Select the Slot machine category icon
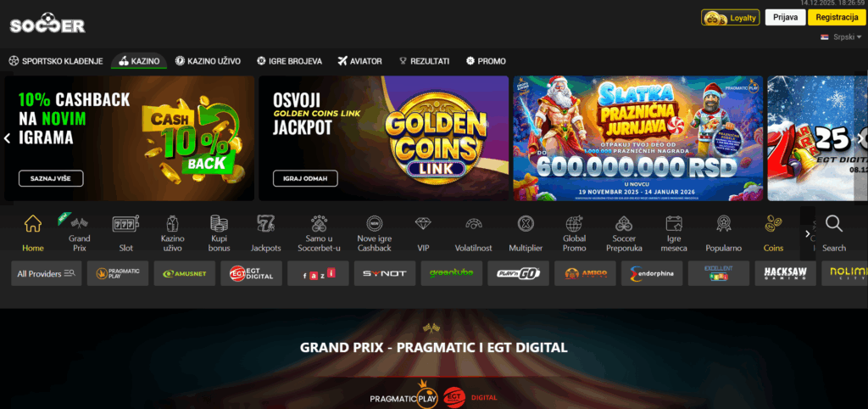The width and height of the screenshot is (868, 409). pos(125,223)
